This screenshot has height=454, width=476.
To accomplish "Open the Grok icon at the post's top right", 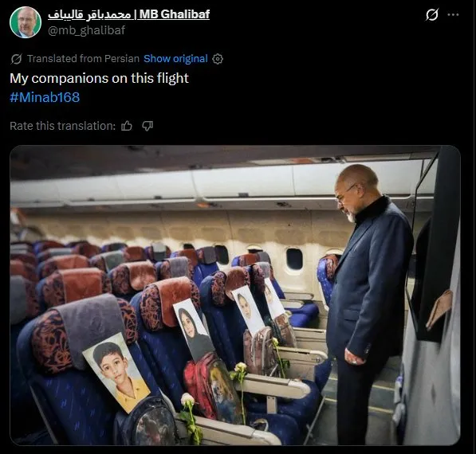I will click(431, 14).
